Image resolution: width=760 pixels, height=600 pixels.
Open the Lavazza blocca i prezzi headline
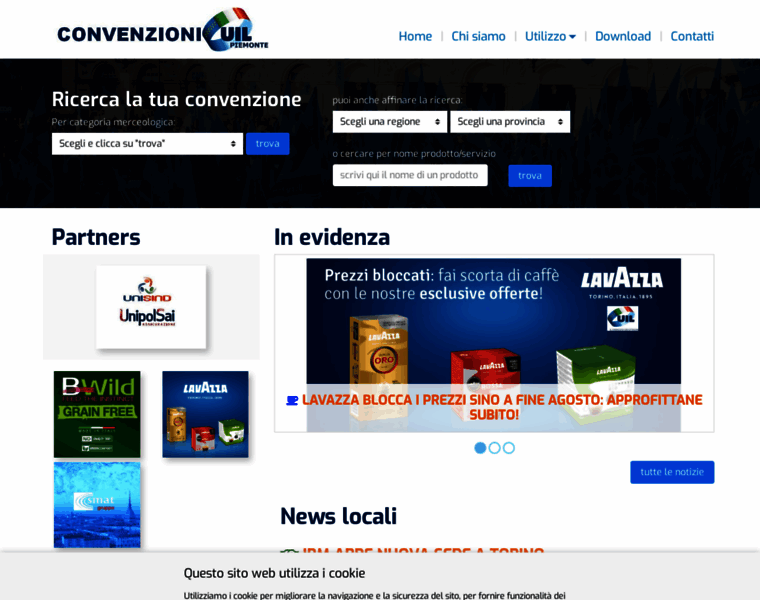tap(502, 407)
